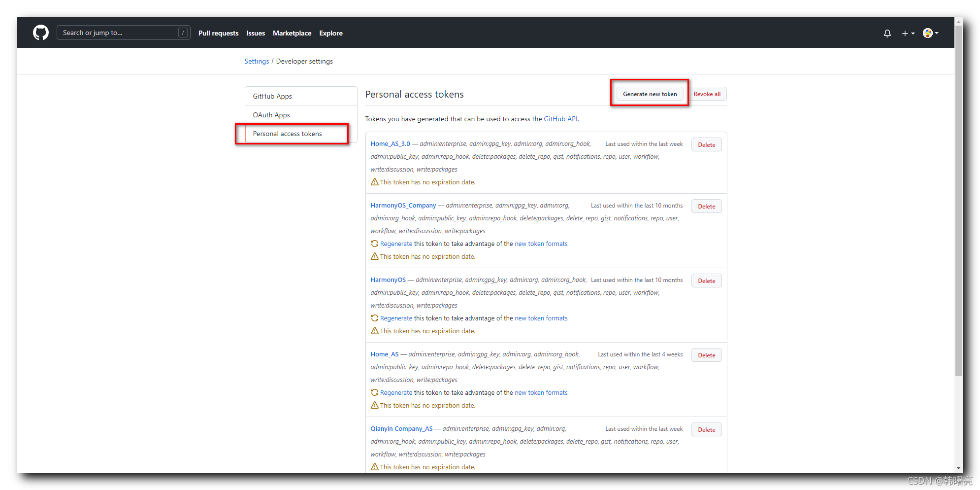Click warning icon under Home_AS token
Viewport: 980px width, 490px height.
375,405
